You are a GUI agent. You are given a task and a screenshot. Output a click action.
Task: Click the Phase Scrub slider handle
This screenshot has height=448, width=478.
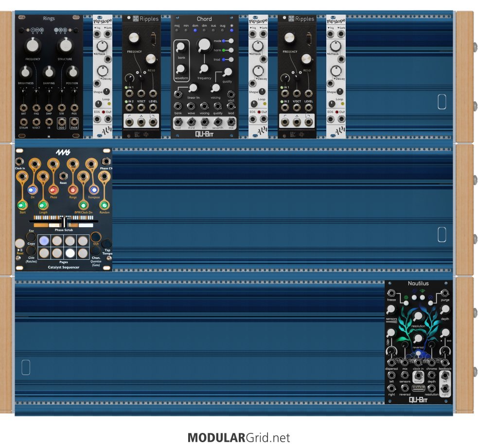coord(64,222)
